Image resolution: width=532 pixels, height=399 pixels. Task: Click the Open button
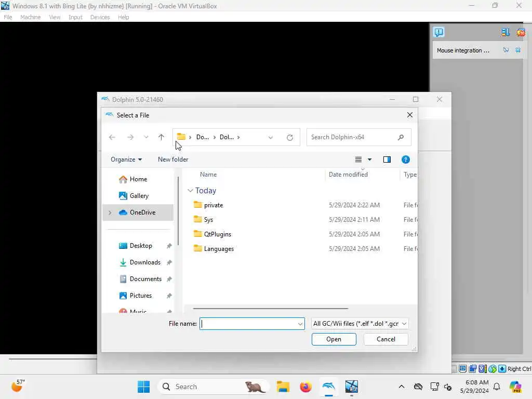coord(334,339)
